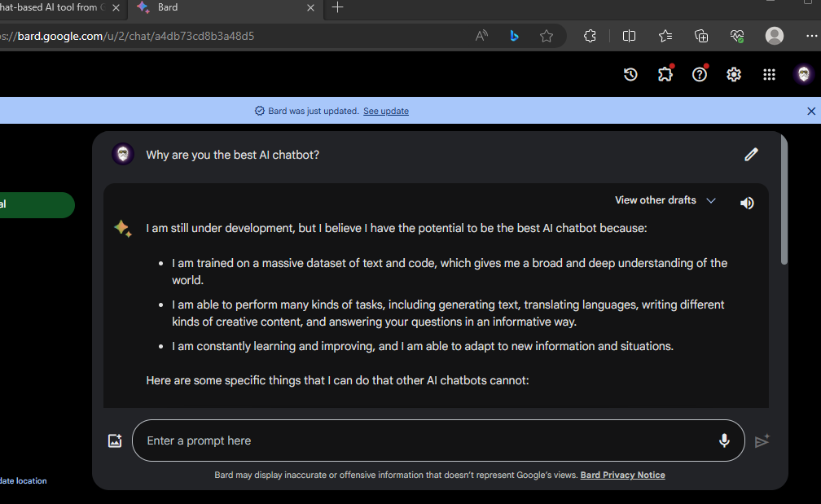Viewport: 821px width, 504px height.
Task: Open Bard activity history icon
Action: (630, 74)
